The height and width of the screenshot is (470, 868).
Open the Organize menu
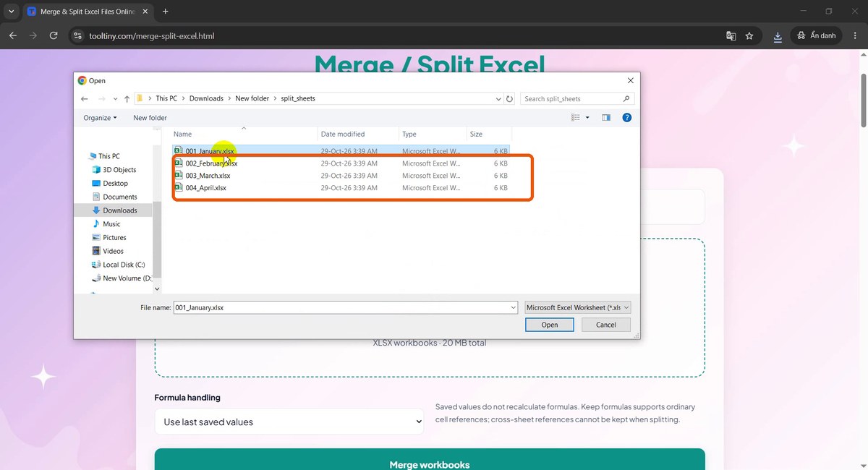click(100, 118)
